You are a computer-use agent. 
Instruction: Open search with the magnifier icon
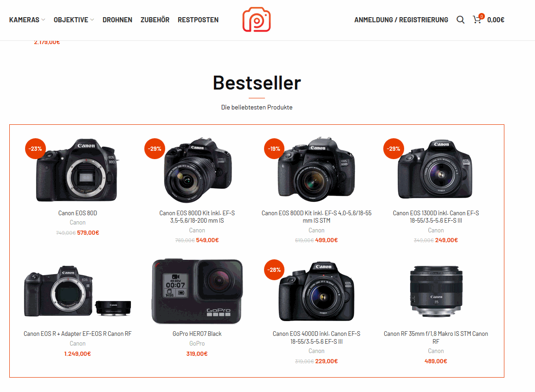tap(460, 20)
